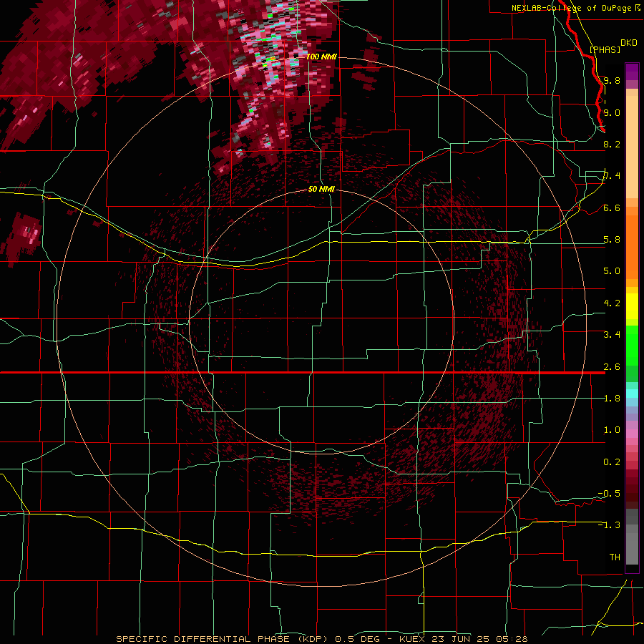Select the gray bottom segment of the color bar
The image size is (644, 644).
point(632,546)
